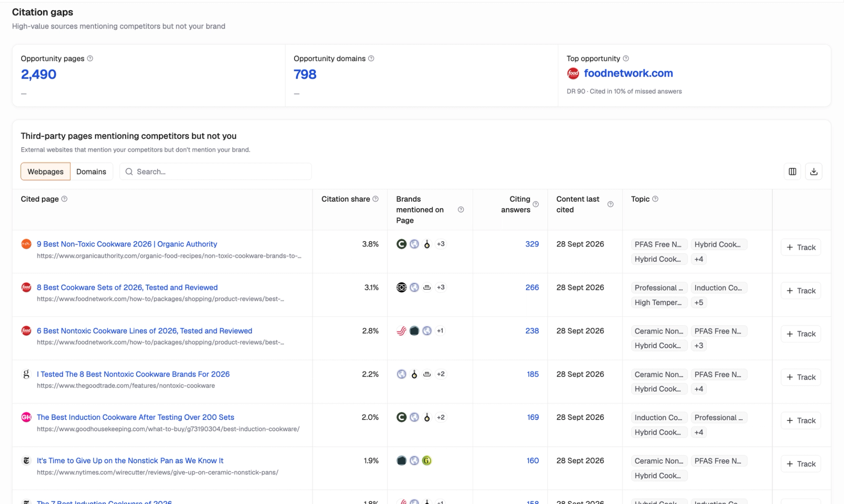Click the Cited page info icon
This screenshot has height=504, width=844.
[64, 199]
